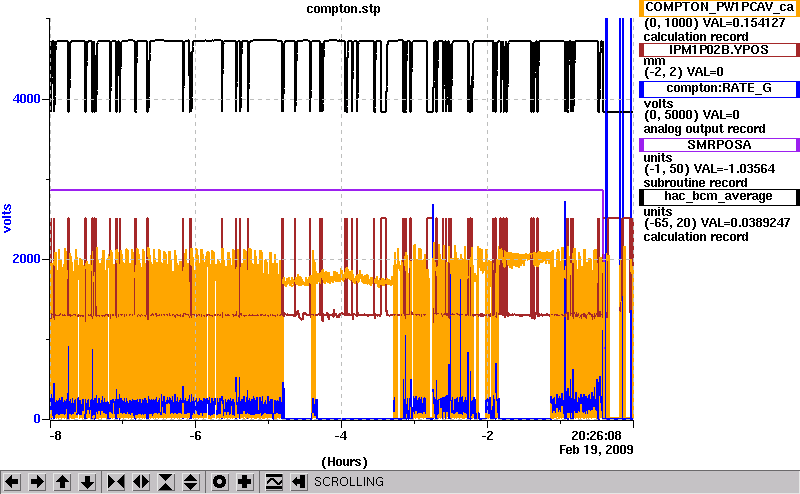Click the SCROLLING status label
The width and height of the screenshot is (800, 494).
tap(349, 482)
